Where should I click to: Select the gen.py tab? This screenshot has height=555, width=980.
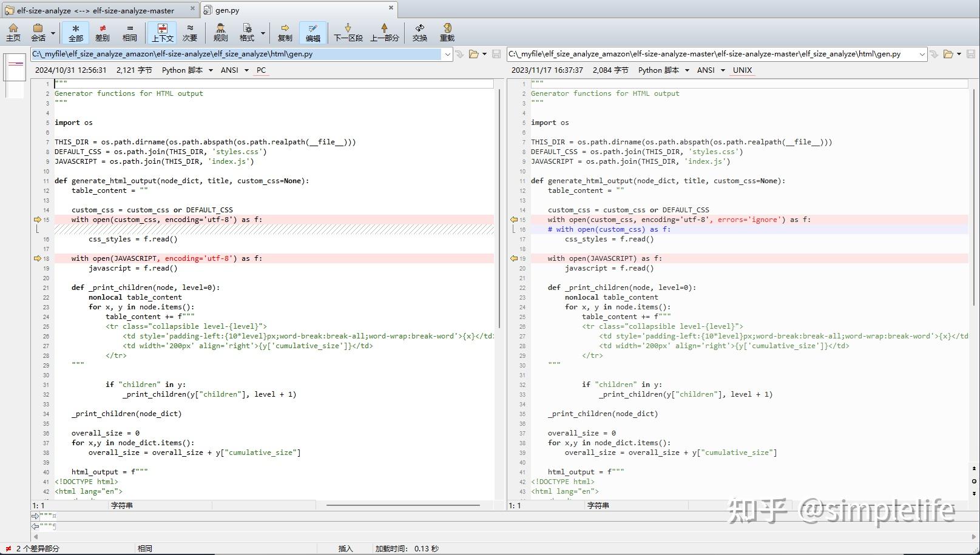point(228,10)
